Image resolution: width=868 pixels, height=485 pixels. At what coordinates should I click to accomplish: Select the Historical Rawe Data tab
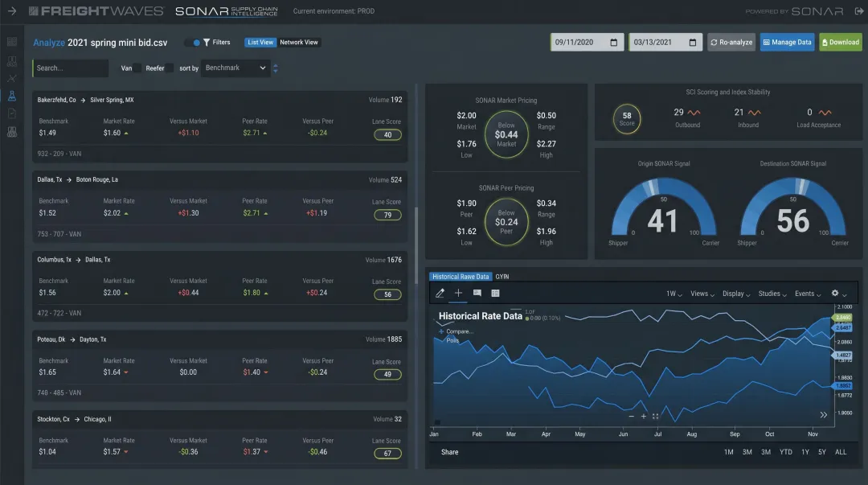pyautogui.click(x=461, y=277)
